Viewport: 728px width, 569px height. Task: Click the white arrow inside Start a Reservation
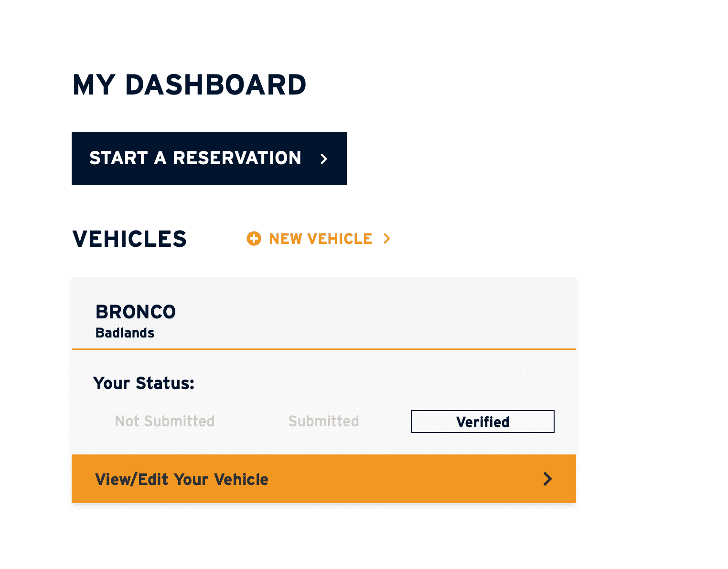click(324, 159)
